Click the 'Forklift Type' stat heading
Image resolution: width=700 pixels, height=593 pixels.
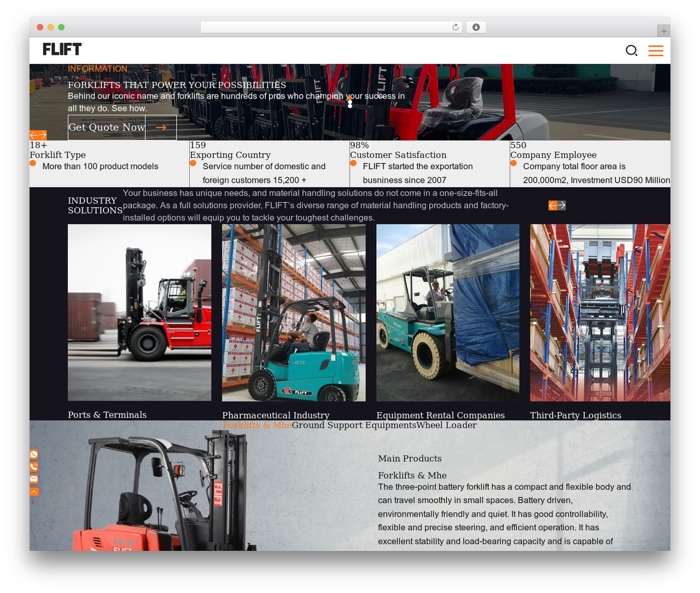(57, 155)
